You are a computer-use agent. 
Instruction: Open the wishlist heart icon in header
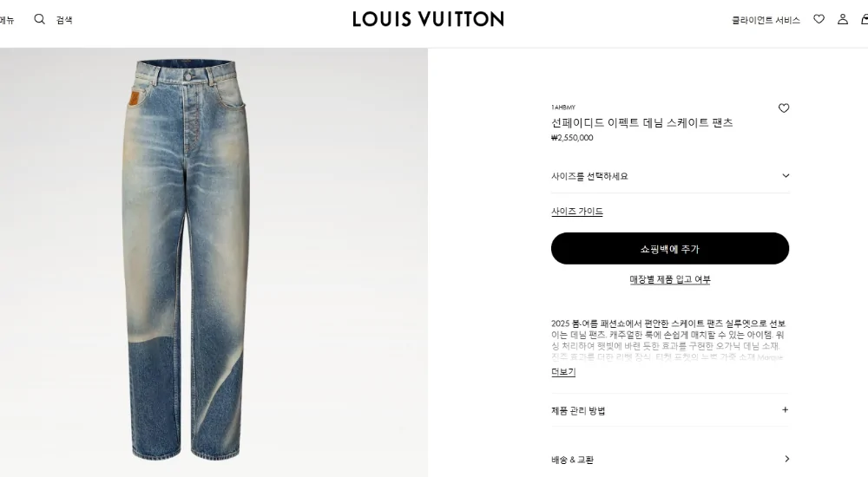click(819, 19)
